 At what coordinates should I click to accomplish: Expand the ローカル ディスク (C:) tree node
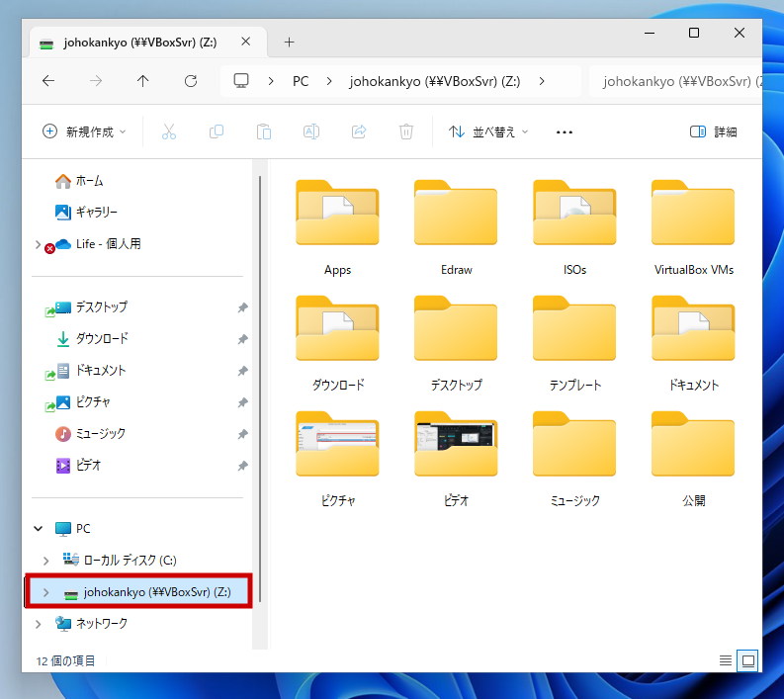[45, 561]
